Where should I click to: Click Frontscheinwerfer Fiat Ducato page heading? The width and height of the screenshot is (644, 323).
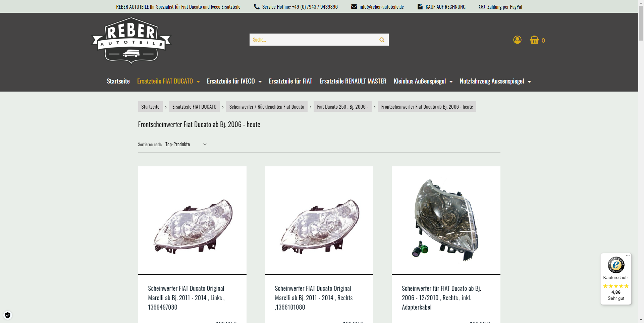point(199,124)
